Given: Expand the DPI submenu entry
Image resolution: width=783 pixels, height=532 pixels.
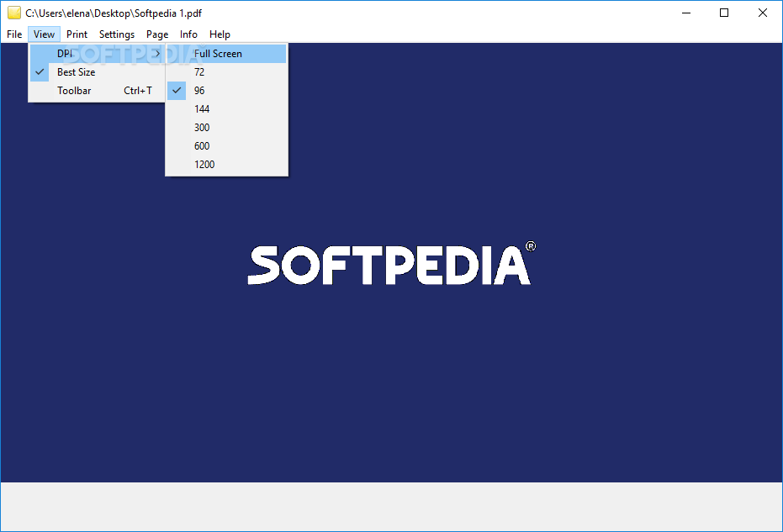Looking at the screenshot, I should click(97, 54).
